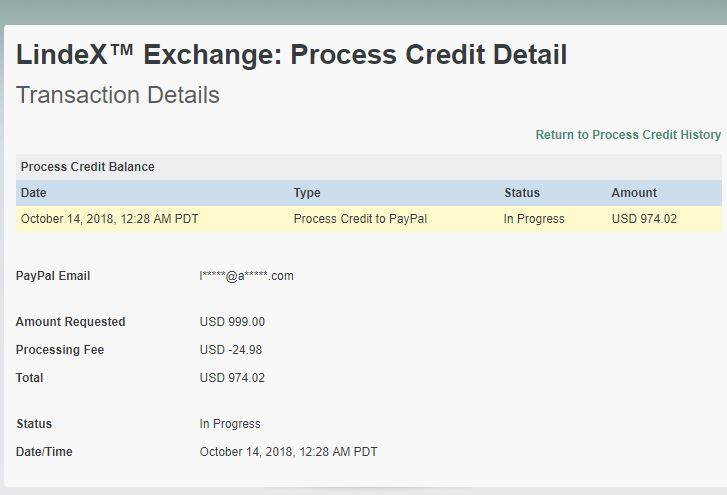Viewport: 727px width, 495px height.
Task: Select the Process Credit Balance table title
Action: (x=88, y=167)
